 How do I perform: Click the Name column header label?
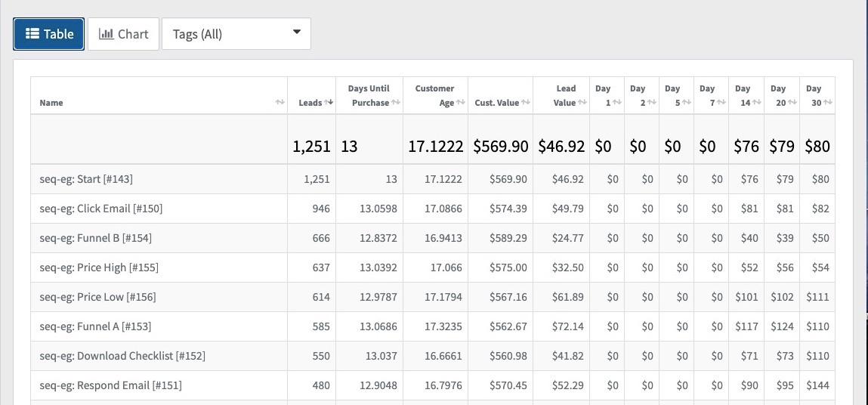click(x=51, y=103)
